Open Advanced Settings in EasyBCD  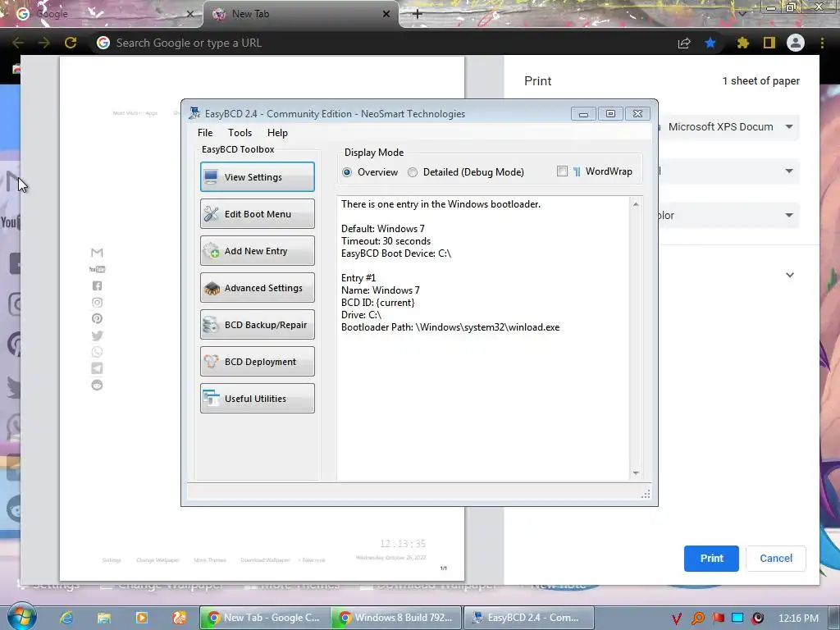[257, 288]
